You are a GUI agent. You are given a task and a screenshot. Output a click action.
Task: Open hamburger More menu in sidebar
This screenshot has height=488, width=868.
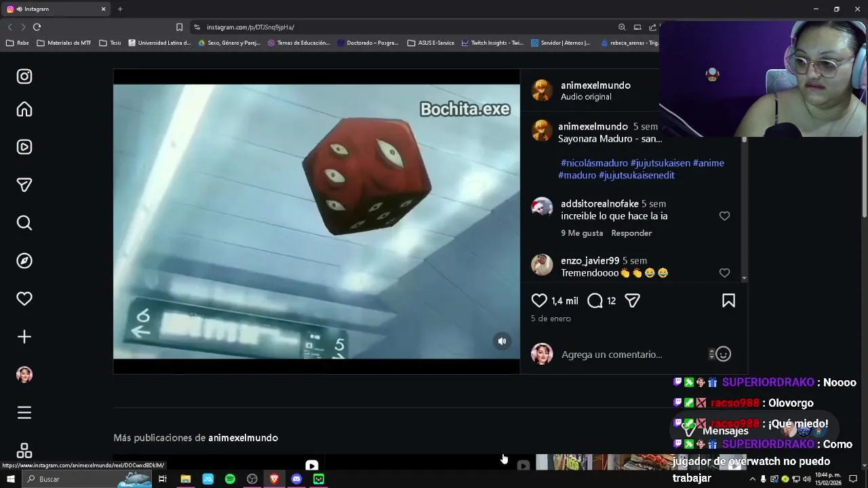24,413
